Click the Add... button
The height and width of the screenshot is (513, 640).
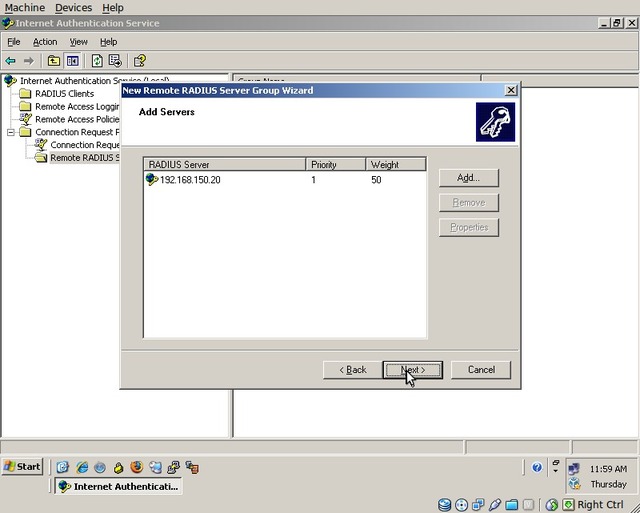tap(468, 178)
